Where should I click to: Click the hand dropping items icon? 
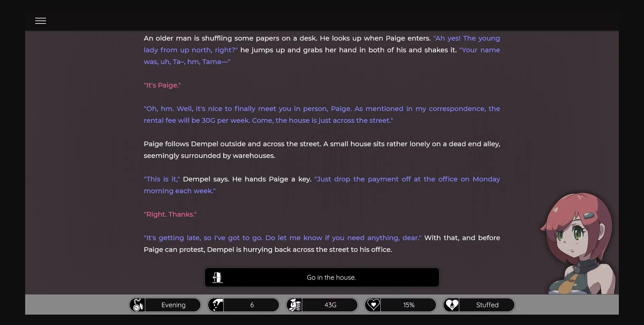point(216,305)
